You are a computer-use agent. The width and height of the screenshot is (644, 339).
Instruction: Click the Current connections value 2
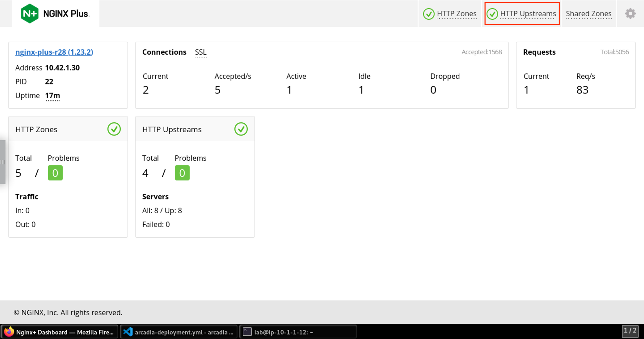click(146, 90)
